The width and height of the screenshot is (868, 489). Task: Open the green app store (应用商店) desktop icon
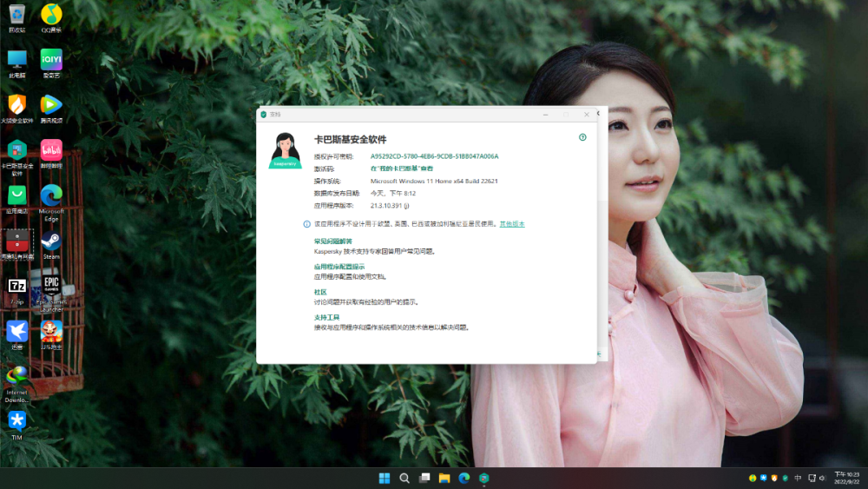point(17,200)
